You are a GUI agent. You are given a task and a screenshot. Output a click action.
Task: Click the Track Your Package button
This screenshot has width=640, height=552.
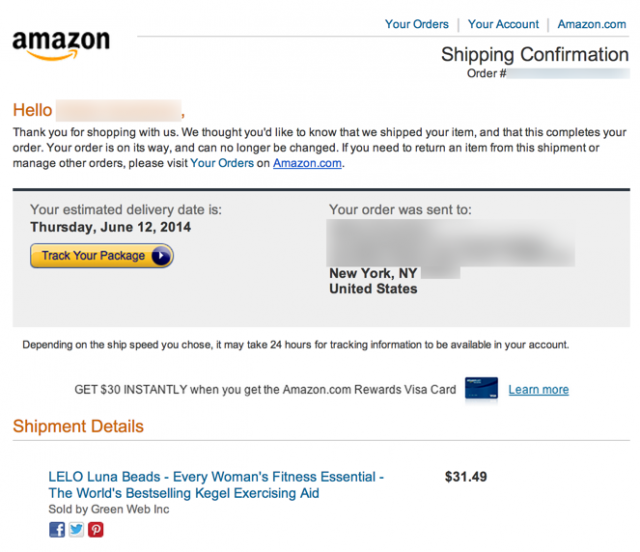102,256
